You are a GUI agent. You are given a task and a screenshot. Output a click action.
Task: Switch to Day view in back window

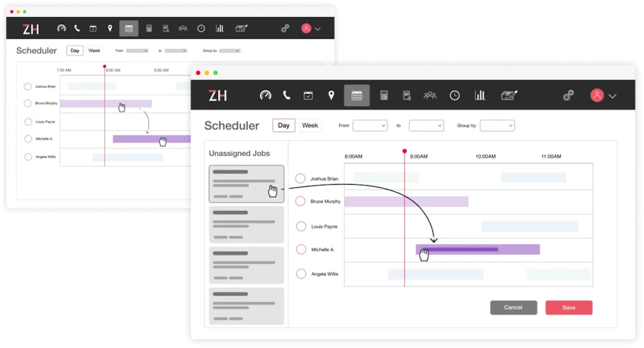(x=75, y=50)
